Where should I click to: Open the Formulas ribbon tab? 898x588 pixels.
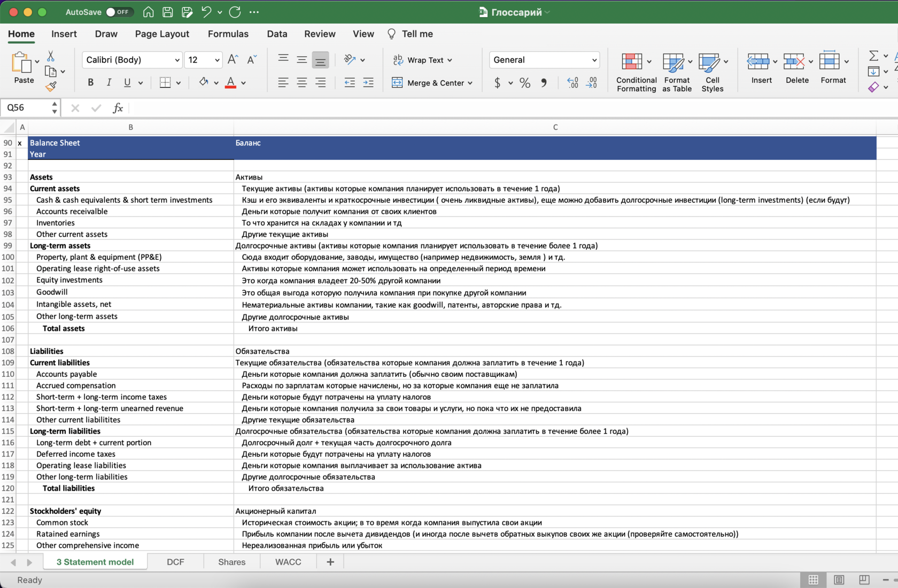coord(228,34)
